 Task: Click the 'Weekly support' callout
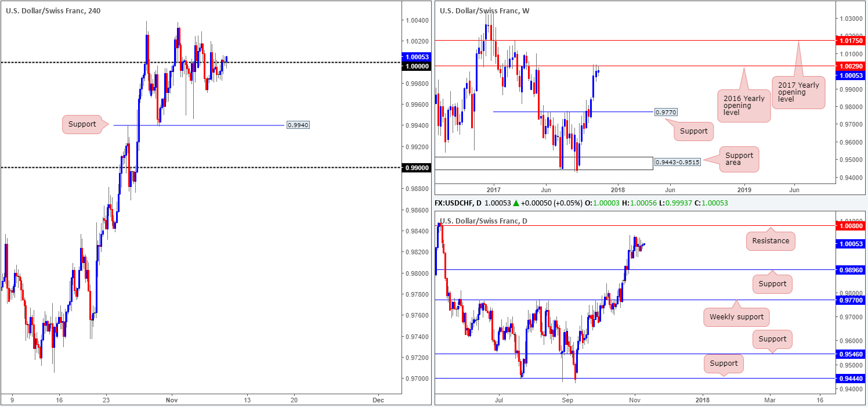(x=737, y=318)
